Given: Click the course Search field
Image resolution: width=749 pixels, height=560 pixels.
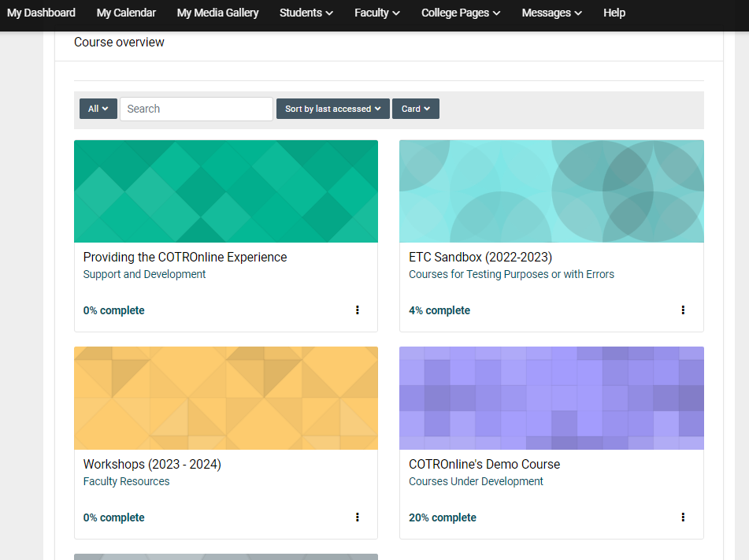Looking at the screenshot, I should 196,109.
